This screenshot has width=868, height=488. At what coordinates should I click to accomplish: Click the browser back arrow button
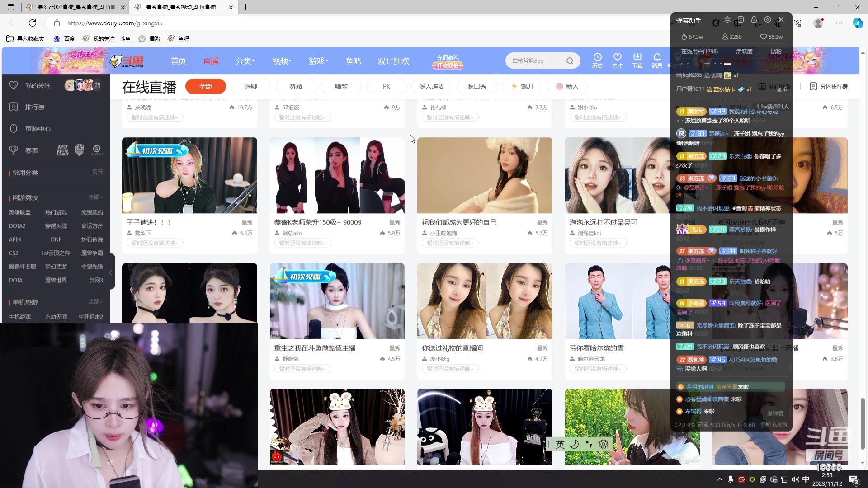pyautogui.click(x=13, y=23)
